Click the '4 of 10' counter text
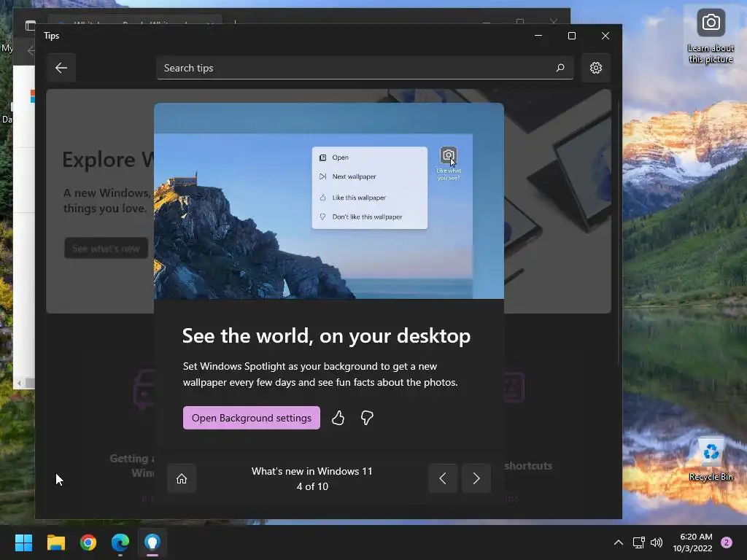The image size is (747, 560). [312, 486]
